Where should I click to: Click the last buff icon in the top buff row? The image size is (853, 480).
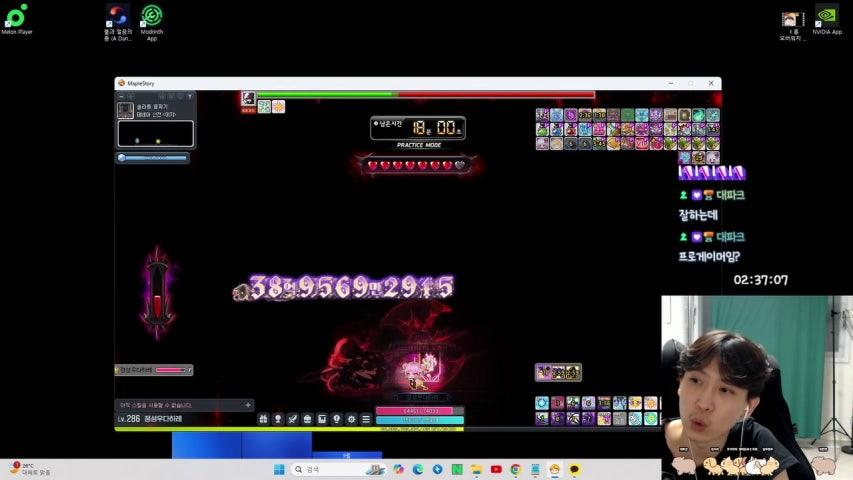coord(713,115)
